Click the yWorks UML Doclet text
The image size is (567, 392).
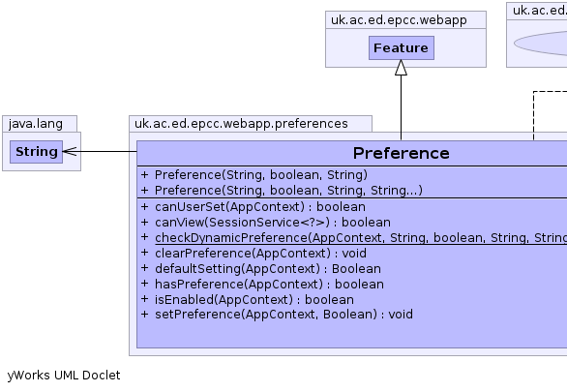(x=64, y=376)
